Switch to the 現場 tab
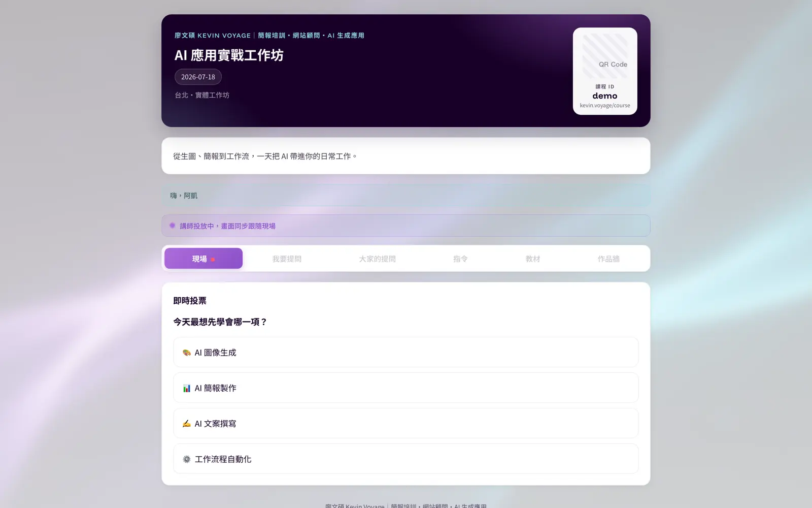This screenshot has width=812, height=508. point(203,259)
